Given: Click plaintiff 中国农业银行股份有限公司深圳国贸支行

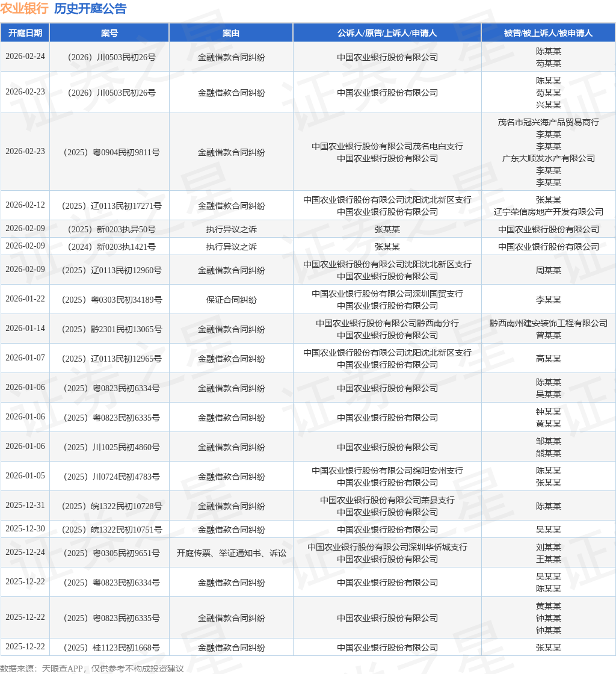Looking at the screenshot, I should click(387, 294).
